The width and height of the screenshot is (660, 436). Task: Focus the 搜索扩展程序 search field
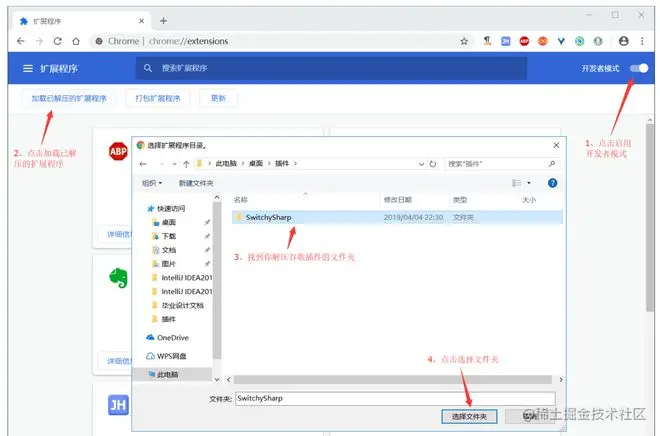click(331, 68)
